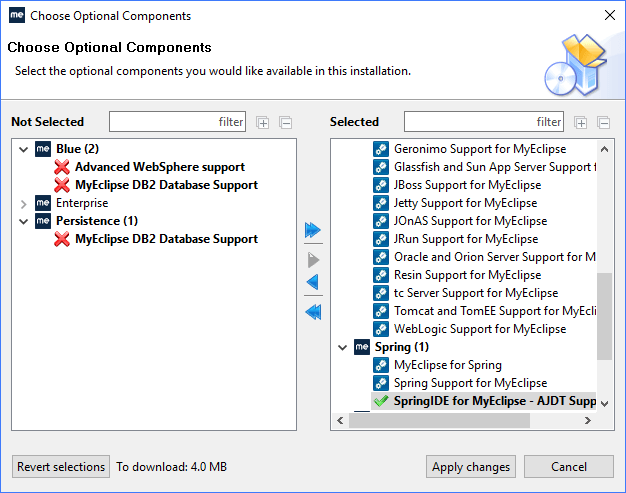
Task: Select JBoss Support for MyEclipse
Action: 468,185
